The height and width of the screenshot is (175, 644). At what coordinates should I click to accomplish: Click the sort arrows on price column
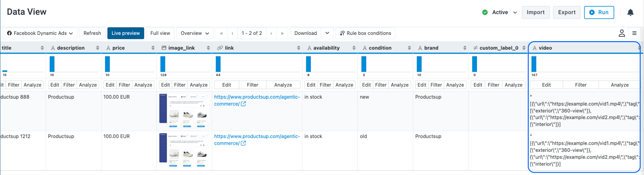click(x=153, y=48)
